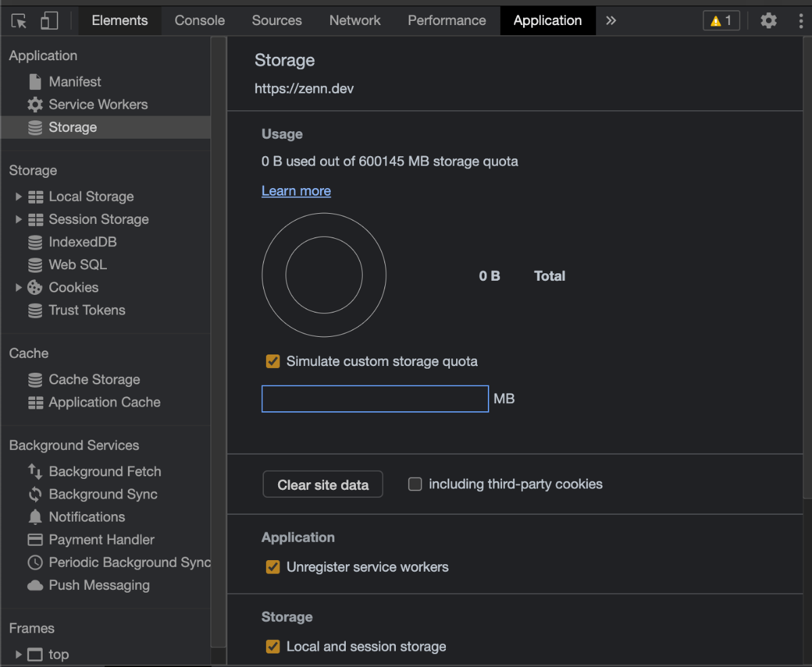Expand the Cookies tree node
This screenshot has height=667, width=812.
point(18,287)
